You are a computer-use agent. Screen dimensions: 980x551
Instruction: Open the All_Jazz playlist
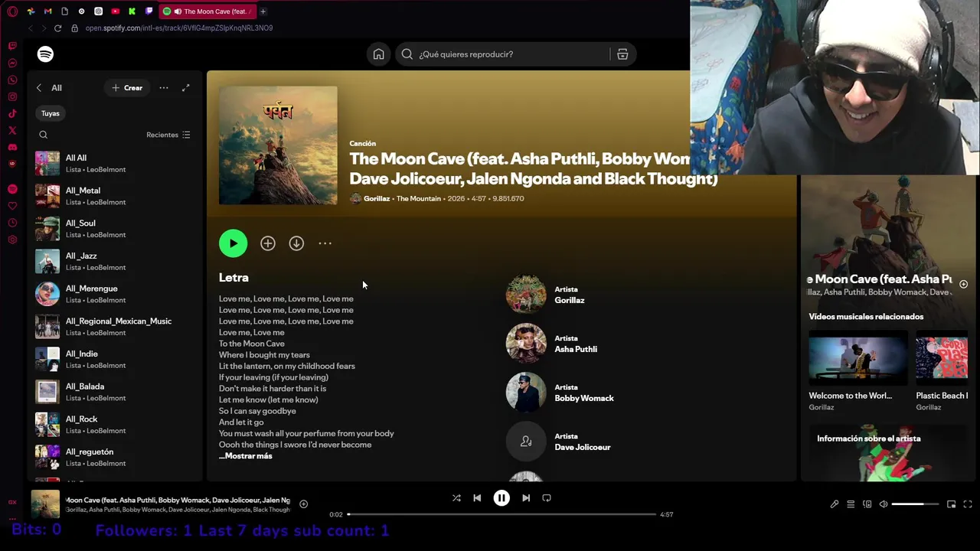pyautogui.click(x=115, y=261)
